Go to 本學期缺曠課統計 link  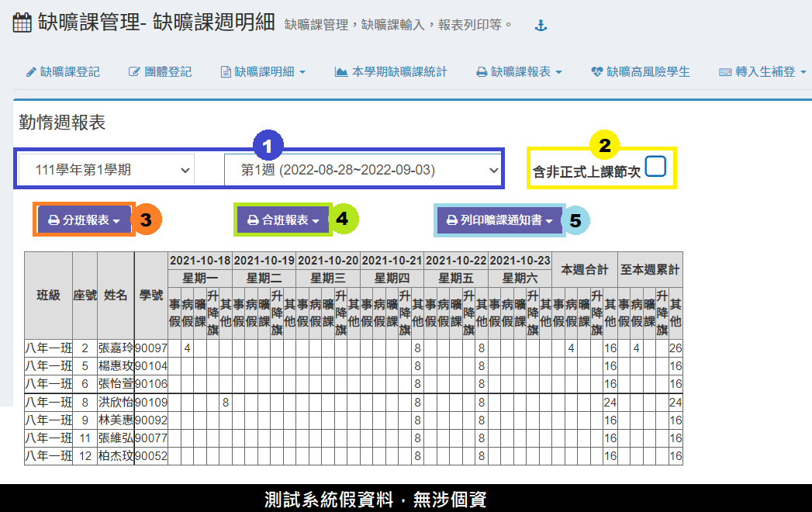pyautogui.click(x=399, y=71)
